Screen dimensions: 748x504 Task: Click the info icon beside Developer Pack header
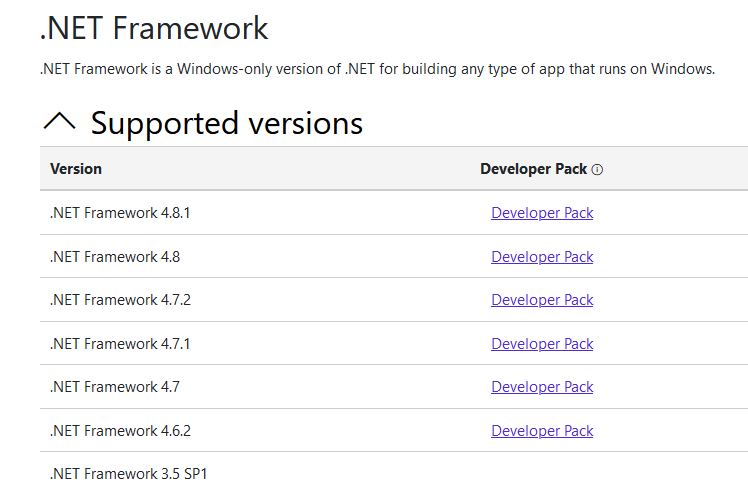pyautogui.click(x=597, y=170)
